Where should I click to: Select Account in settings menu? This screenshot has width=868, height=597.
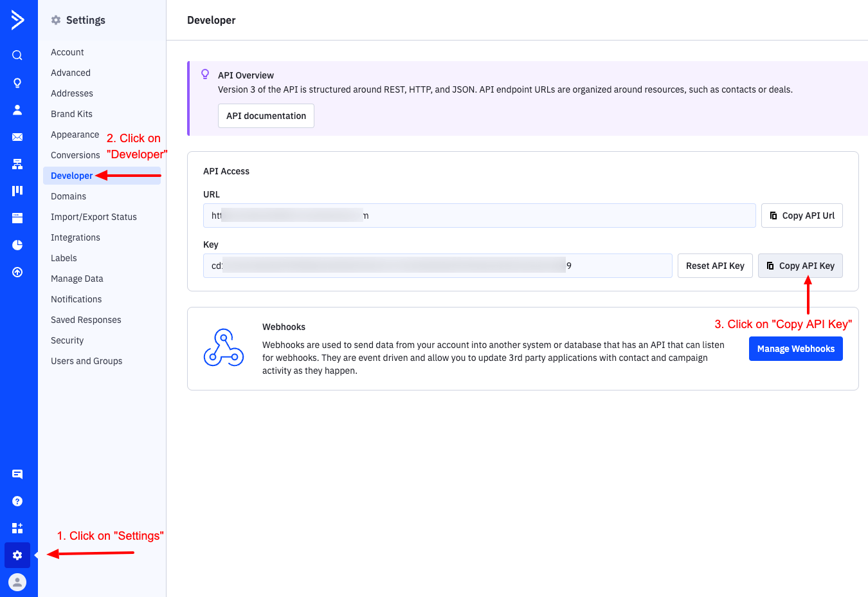(68, 52)
